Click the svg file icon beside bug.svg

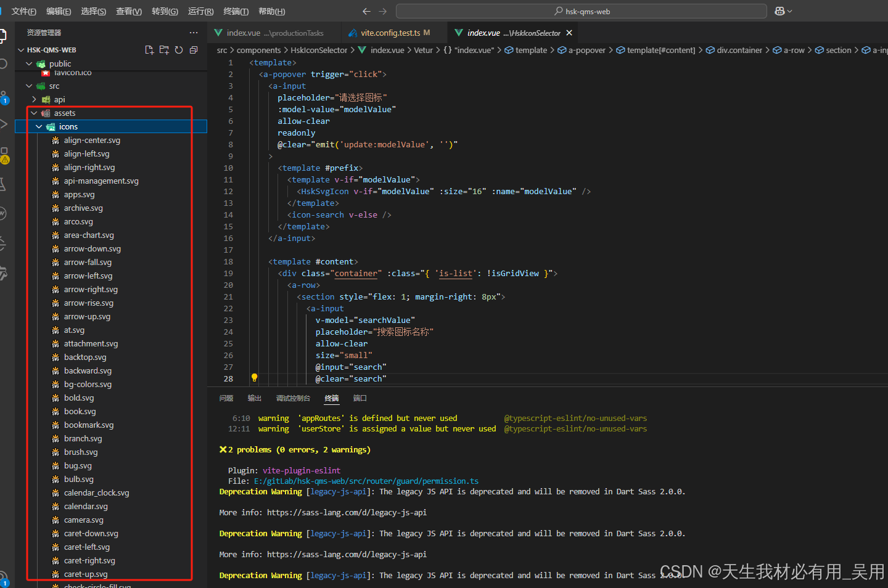pos(55,466)
